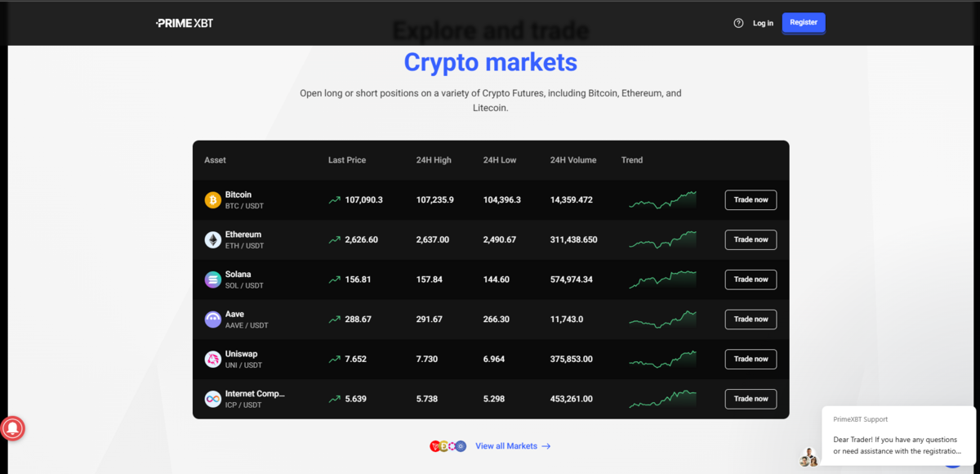
Task: Click the Aave ghost icon
Action: click(x=212, y=319)
